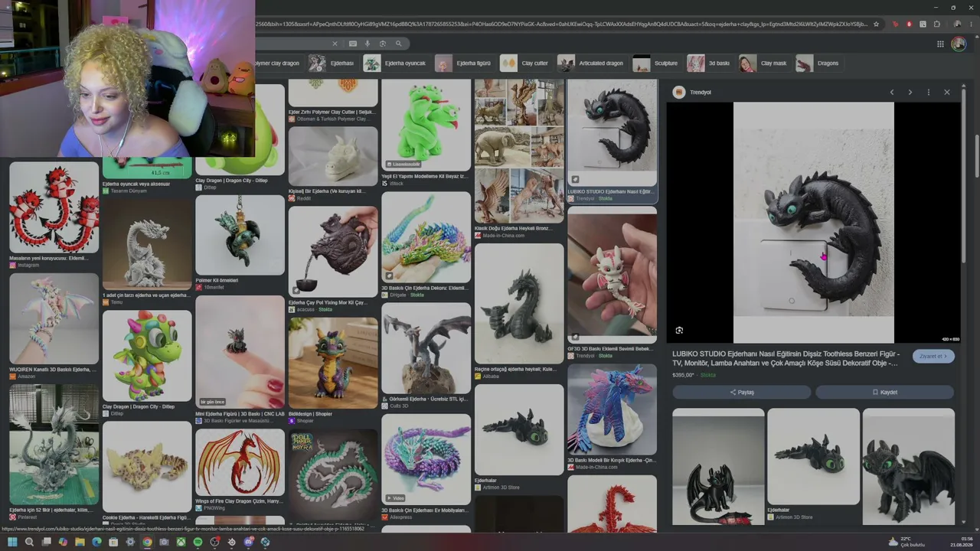The image size is (980, 551).
Task: Select the Sculpture filter chip
Action: 656,63
